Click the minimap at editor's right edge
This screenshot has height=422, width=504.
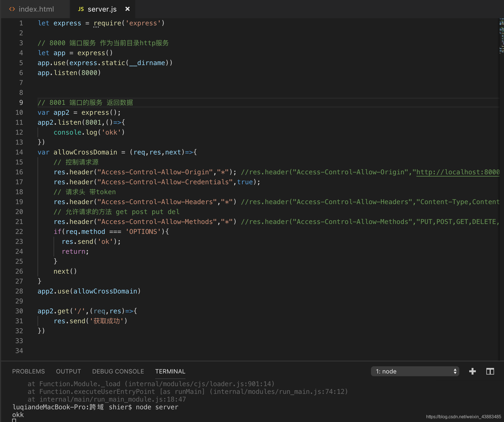[x=502, y=36]
